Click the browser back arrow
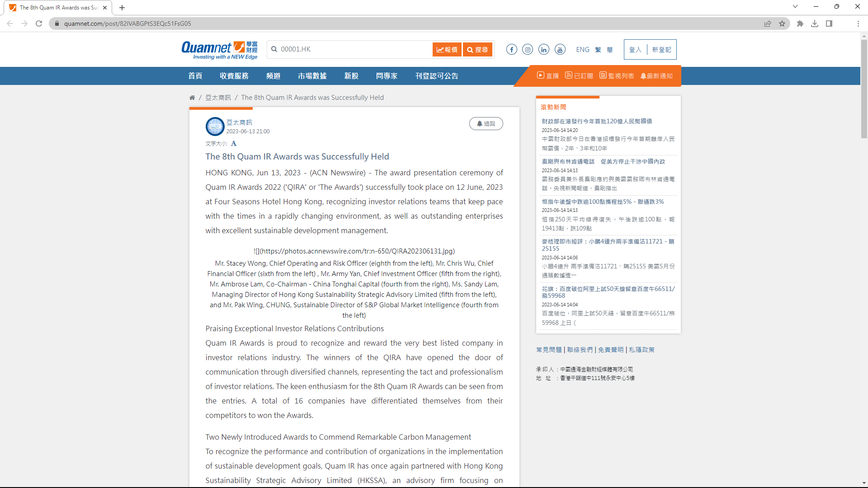Screen dimensions: 868x488 pos(10,23)
